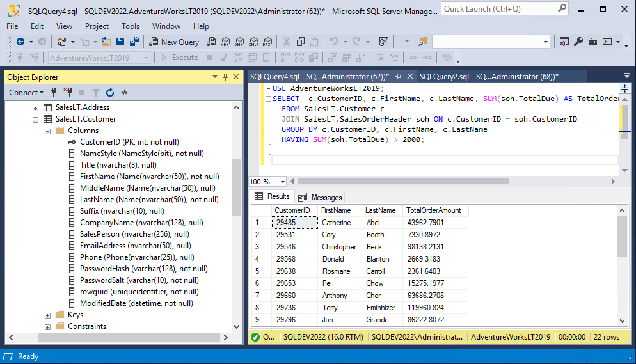Click the New Project icon in toolbar
This screenshot has height=364, width=636.
tap(61, 42)
